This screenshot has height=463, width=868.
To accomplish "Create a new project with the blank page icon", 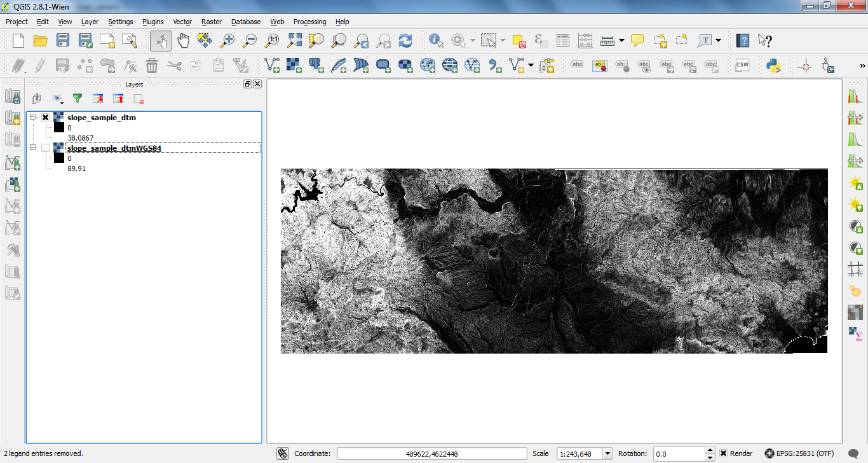I will 18,41.
